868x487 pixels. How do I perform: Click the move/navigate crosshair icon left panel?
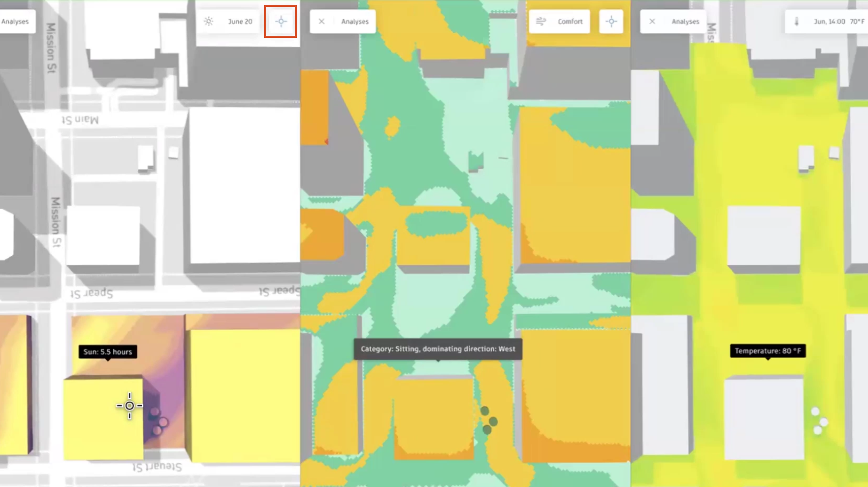coord(281,21)
